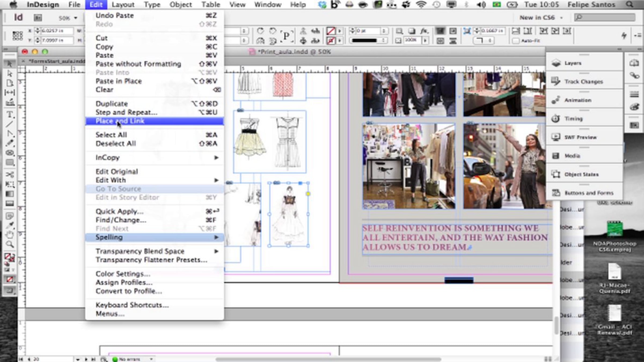Click the fill color swatch in control bar
This screenshot has height=362, width=644.
331,31
